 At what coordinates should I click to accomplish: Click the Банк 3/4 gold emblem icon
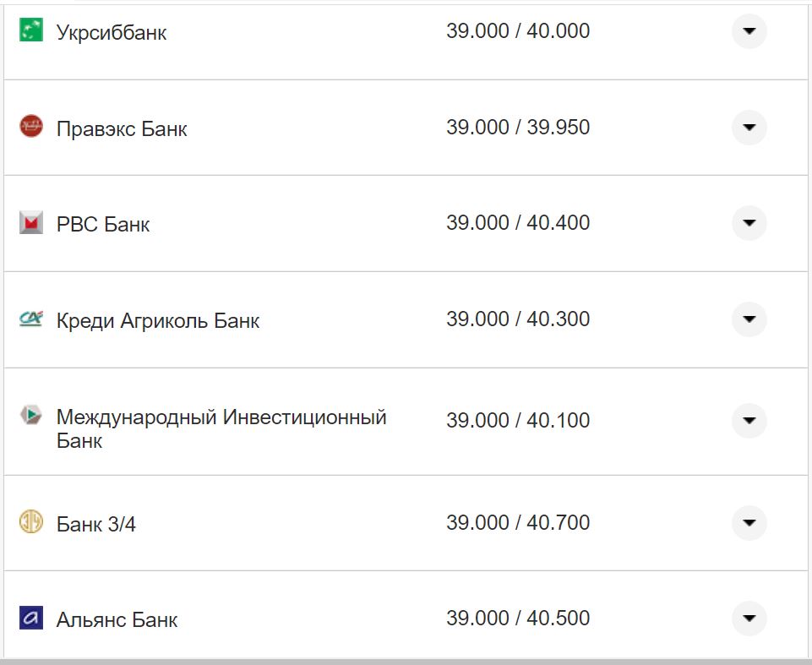tap(31, 522)
